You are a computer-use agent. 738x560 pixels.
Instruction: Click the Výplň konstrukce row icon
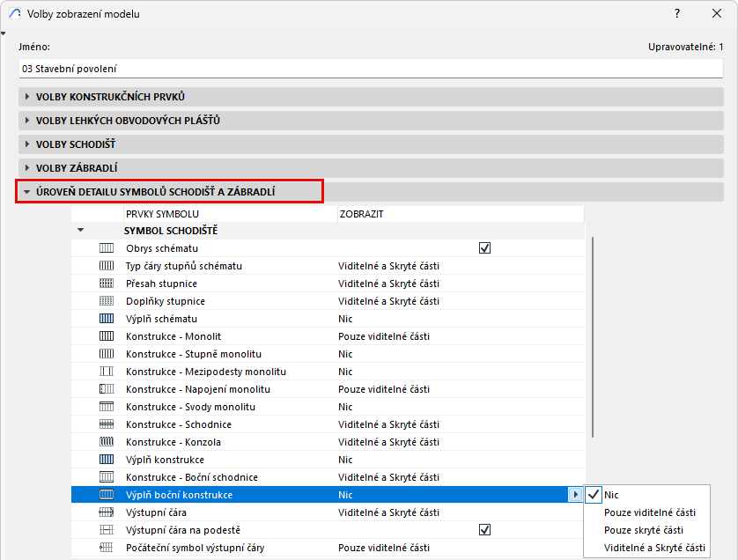point(107,460)
